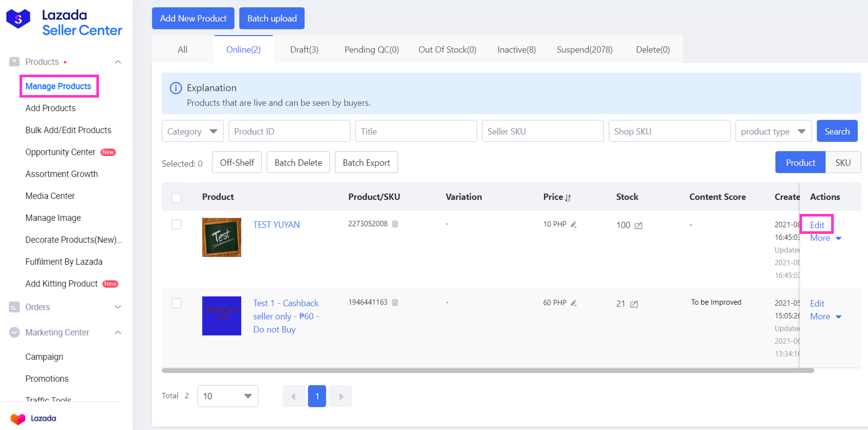The width and height of the screenshot is (868, 430).
Task: Open More actions for Test 1 - Cashback
Action: coord(825,316)
